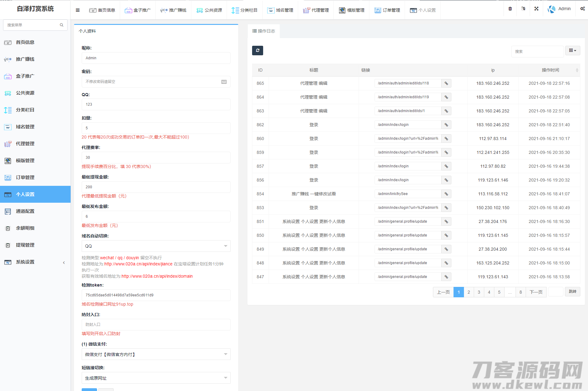Open the 域名自动切换 dropdown showing QQ
588x391 pixels.
(x=156, y=246)
